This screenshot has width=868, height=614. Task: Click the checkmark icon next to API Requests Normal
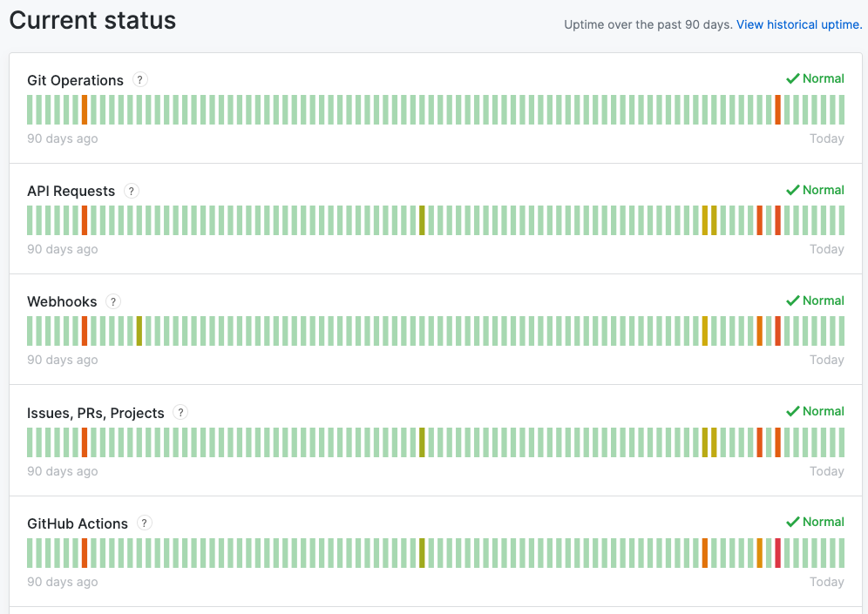[793, 190]
